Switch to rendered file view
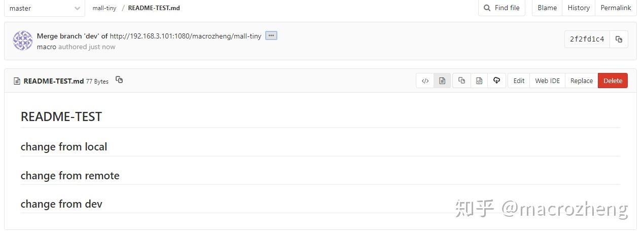The width and height of the screenshot is (644, 237). coord(442,81)
